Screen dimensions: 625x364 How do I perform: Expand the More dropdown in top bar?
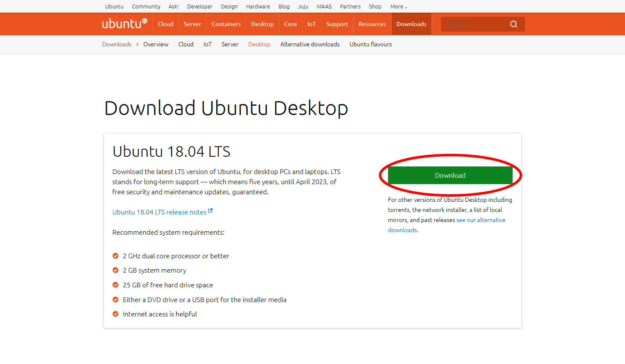(399, 6)
